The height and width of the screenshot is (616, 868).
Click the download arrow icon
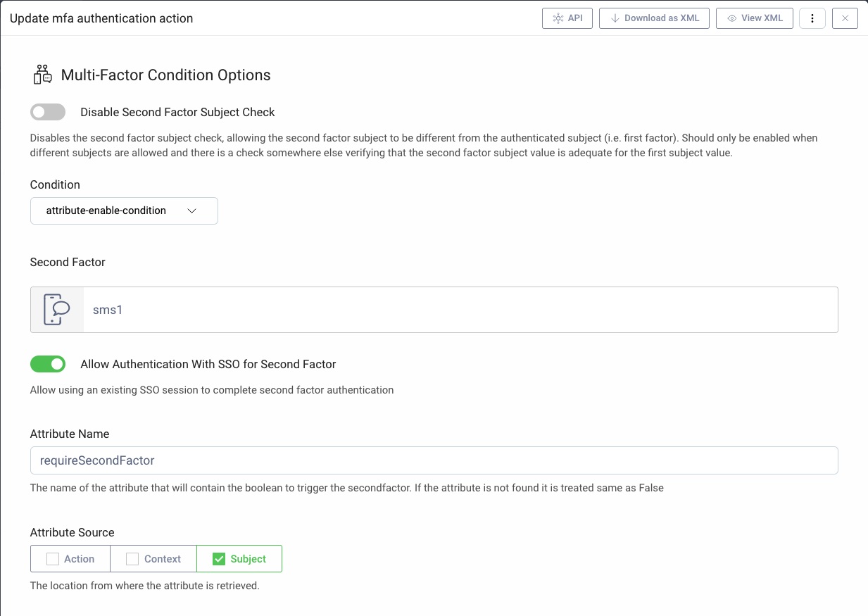coord(615,18)
